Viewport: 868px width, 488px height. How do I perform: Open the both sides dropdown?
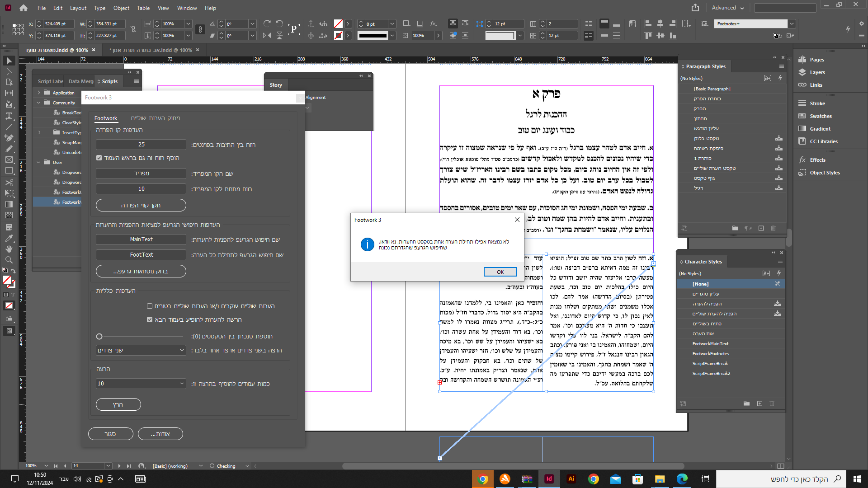[x=141, y=350]
